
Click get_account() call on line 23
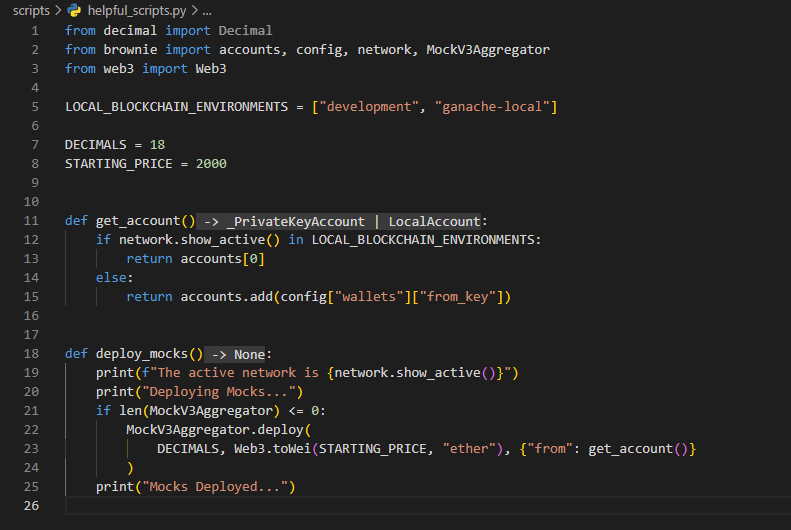click(638, 449)
